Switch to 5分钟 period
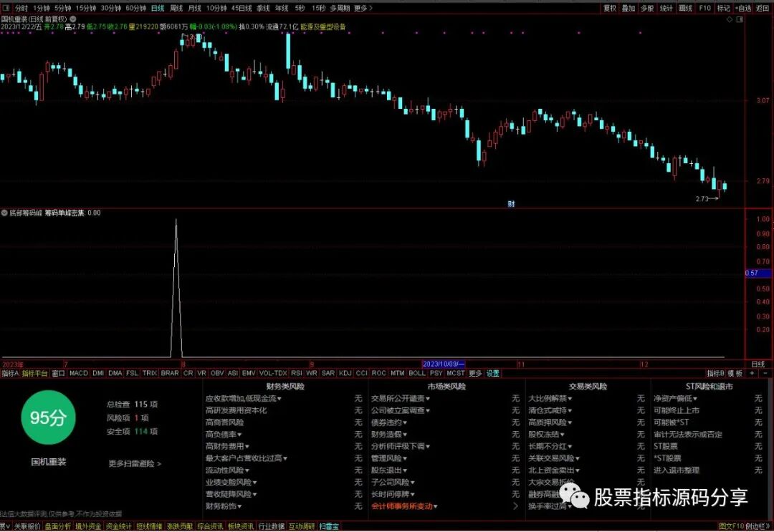 pyautogui.click(x=62, y=9)
